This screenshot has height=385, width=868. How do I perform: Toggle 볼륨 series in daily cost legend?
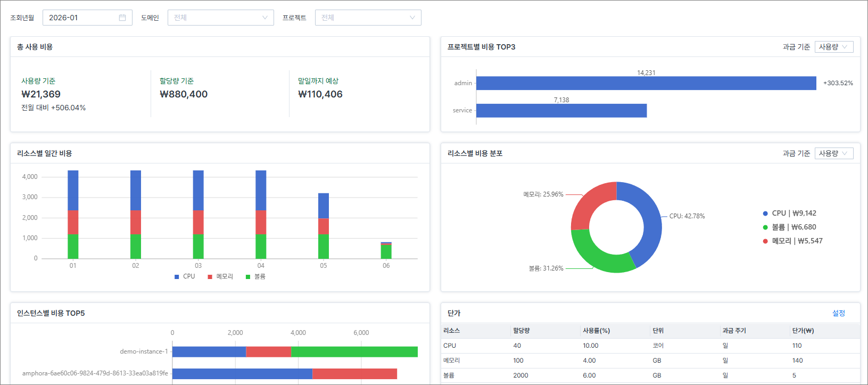[255, 276]
